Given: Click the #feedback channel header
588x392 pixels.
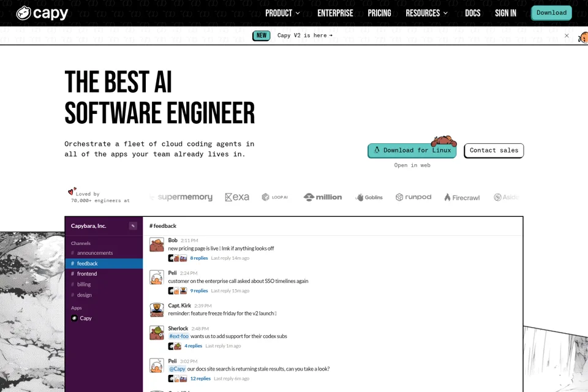Looking at the screenshot, I should click(163, 226).
